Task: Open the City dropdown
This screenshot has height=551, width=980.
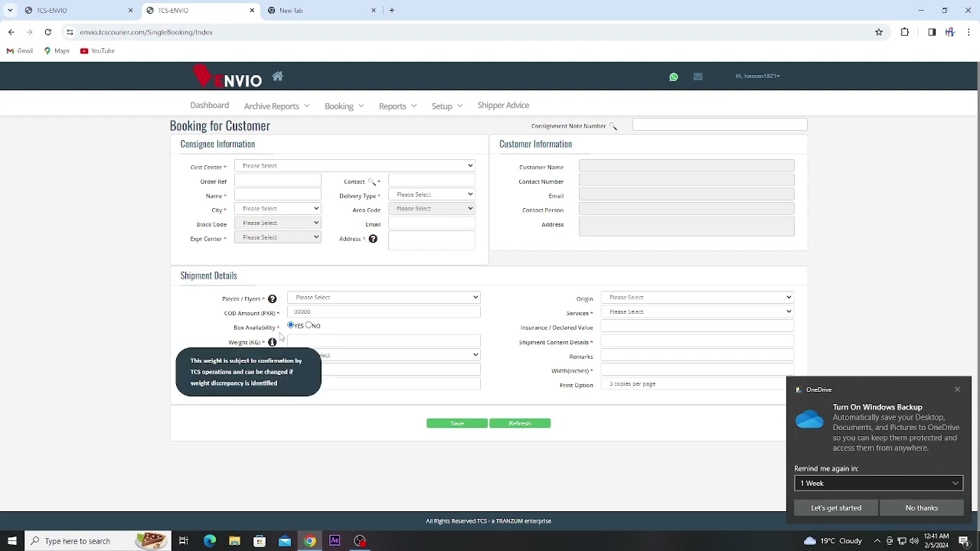Action: pyautogui.click(x=277, y=208)
